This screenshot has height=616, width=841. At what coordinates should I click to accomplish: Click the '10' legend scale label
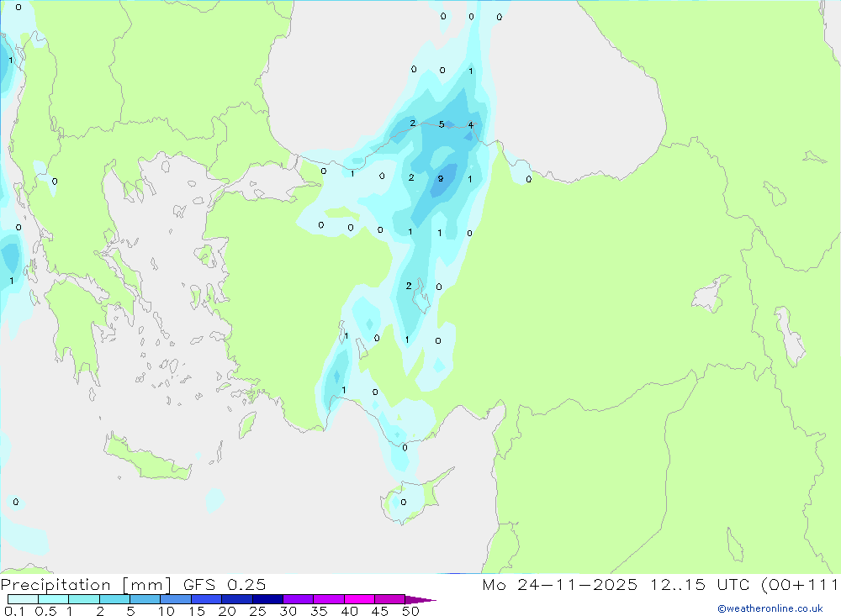pyautogui.click(x=167, y=611)
